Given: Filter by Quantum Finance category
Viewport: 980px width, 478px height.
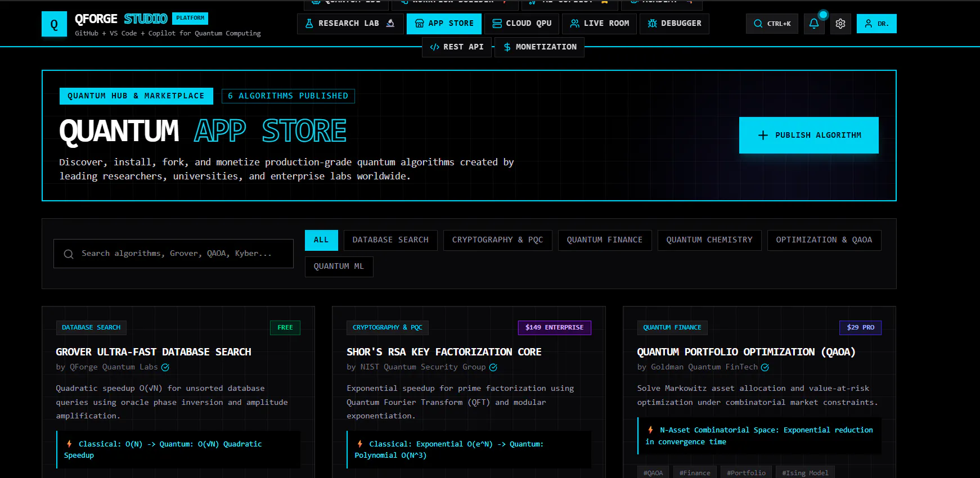Looking at the screenshot, I should pos(604,240).
